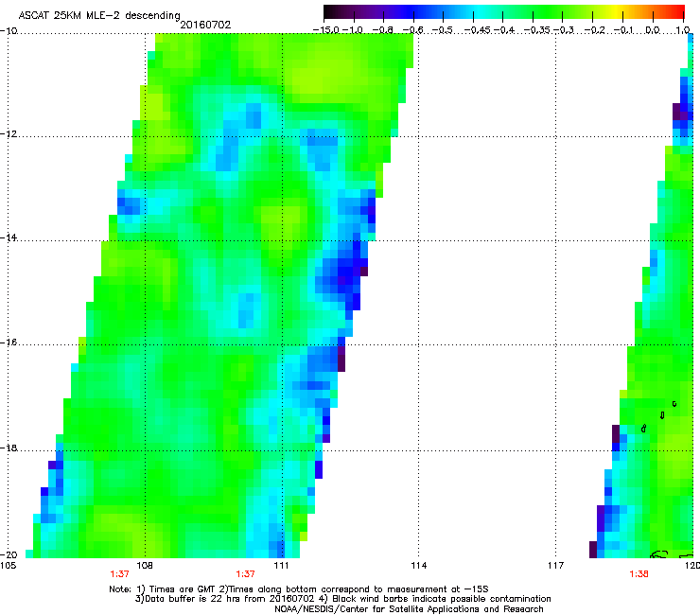
Task: Select the date label '20160702' under the title
Action: [205, 25]
